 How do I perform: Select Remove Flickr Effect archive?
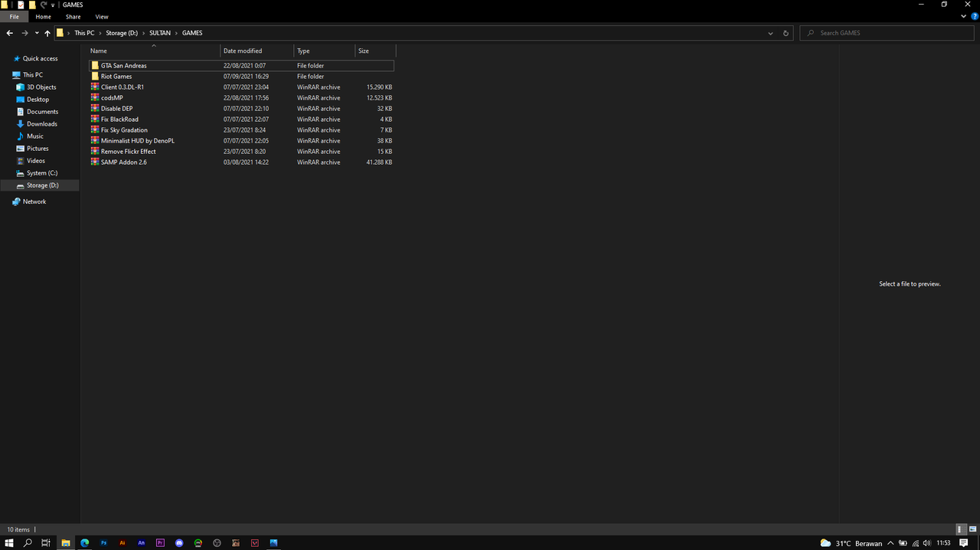(241, 152)
